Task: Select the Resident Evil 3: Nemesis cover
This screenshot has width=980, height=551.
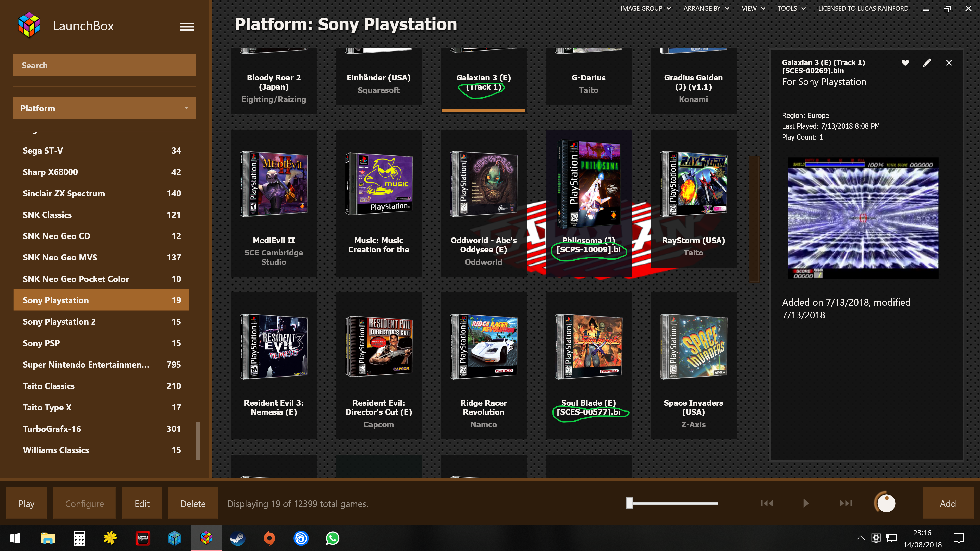Action: pos(274,346)
